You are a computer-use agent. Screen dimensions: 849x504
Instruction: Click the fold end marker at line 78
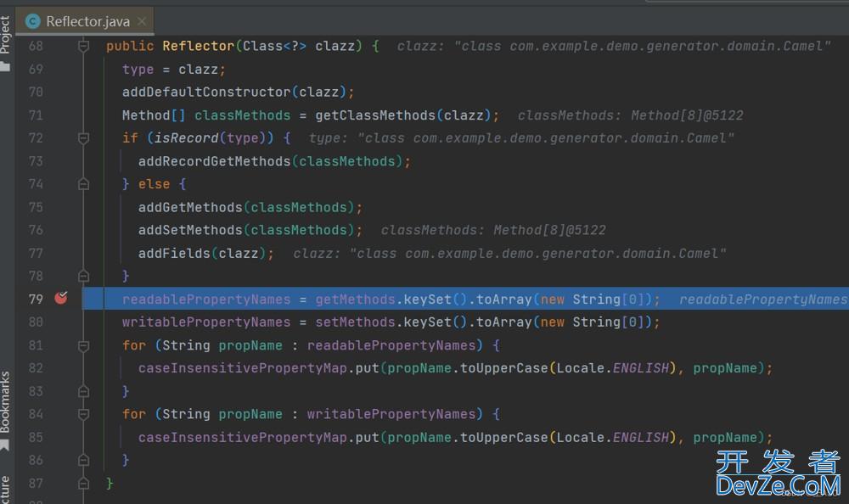pos(83,276)
